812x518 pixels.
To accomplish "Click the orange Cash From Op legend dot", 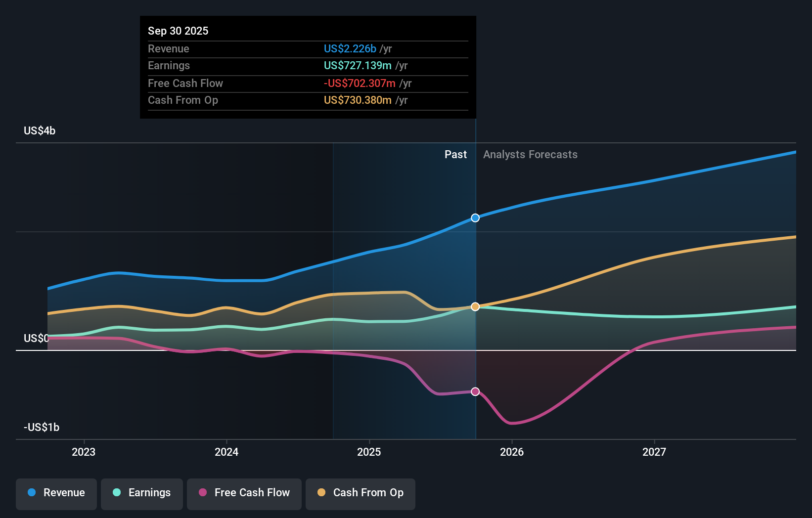I will coord(321,493).
